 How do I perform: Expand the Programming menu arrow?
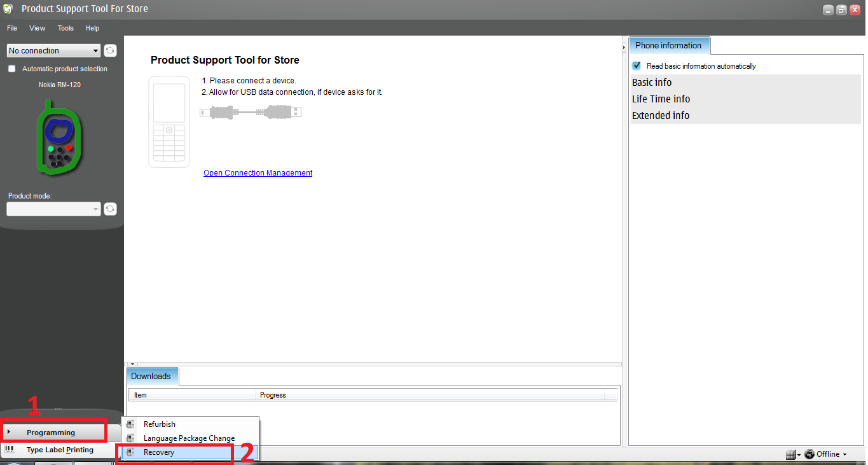click(x=9, y=433)
